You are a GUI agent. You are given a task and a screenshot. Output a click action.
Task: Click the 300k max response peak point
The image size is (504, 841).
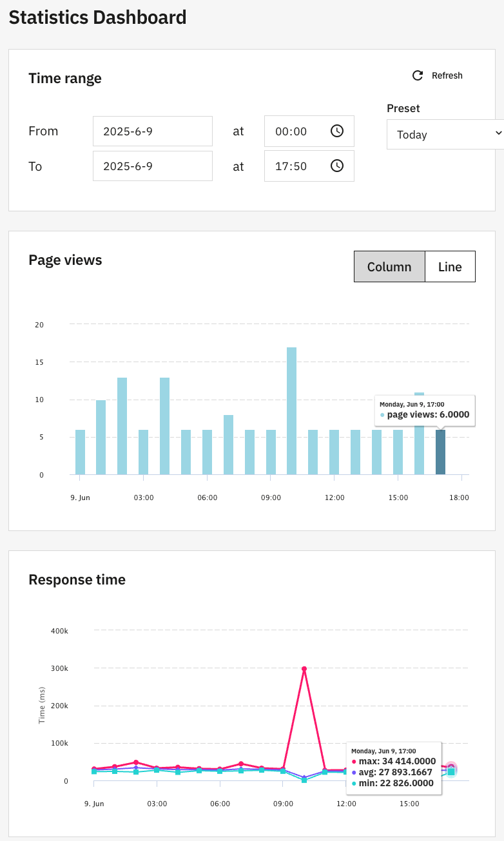click(304, 669)
